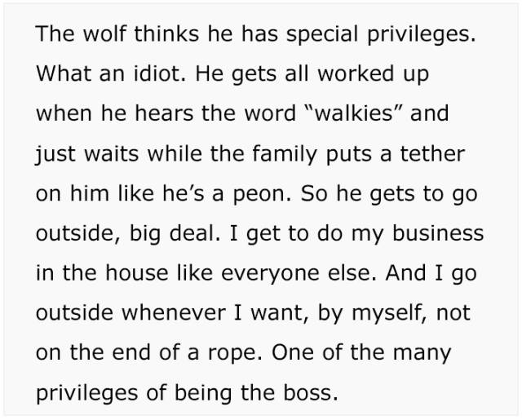Click the word "being" in last line
Image resolution: width=522 pixels, height=420 pixels.
click(203, 395)
